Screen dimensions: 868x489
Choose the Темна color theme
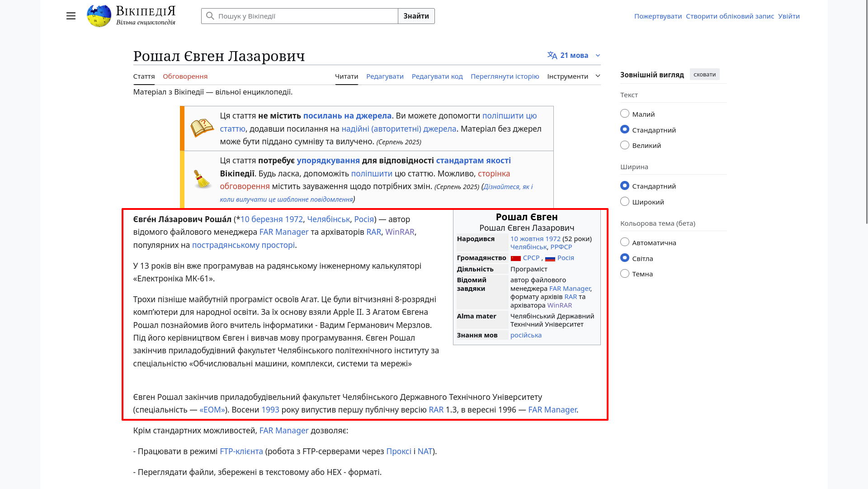[625, 274]
